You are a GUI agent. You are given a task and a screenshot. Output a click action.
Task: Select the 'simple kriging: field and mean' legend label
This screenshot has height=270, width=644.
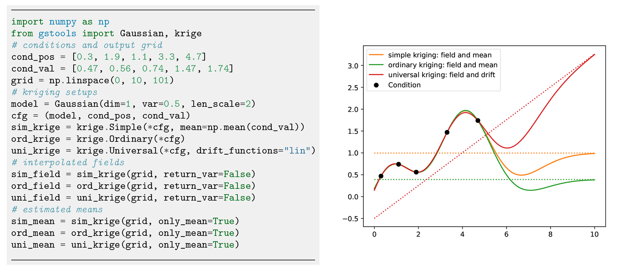[x=440, y=55]
